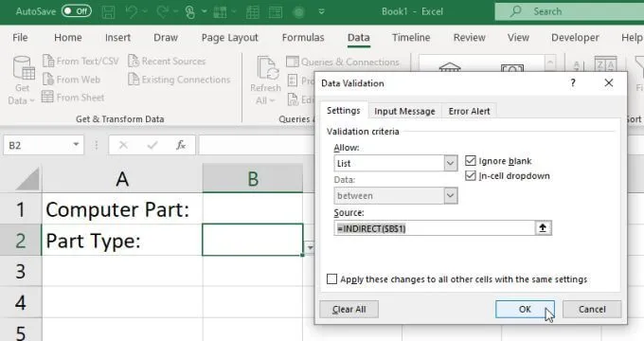Click the dialog Help question mark
The height and width of the screenshot is (341, 644).
point(573,83)
